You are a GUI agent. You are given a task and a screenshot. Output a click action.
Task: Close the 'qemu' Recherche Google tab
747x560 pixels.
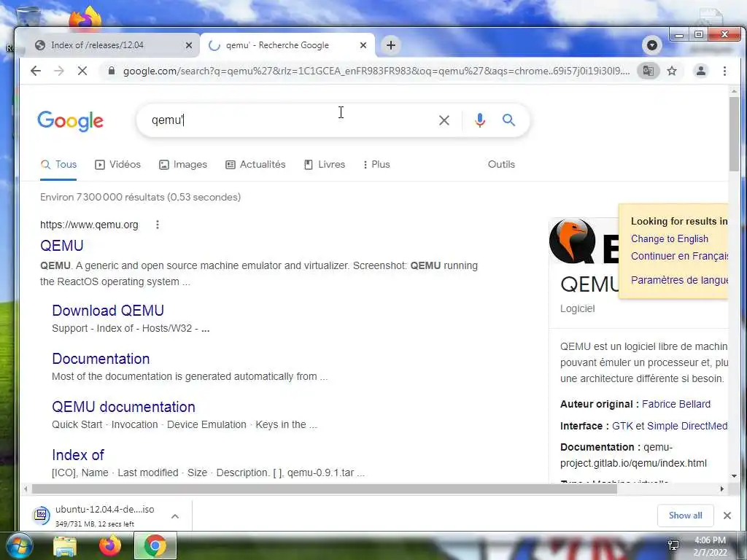click(363, 45)
